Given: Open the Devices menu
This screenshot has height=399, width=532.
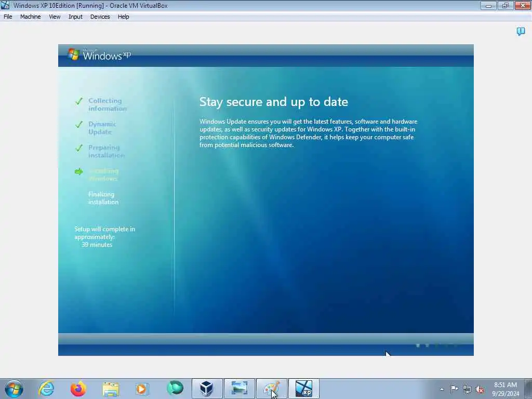Looking at the screenshot, I should click(100, 17).
